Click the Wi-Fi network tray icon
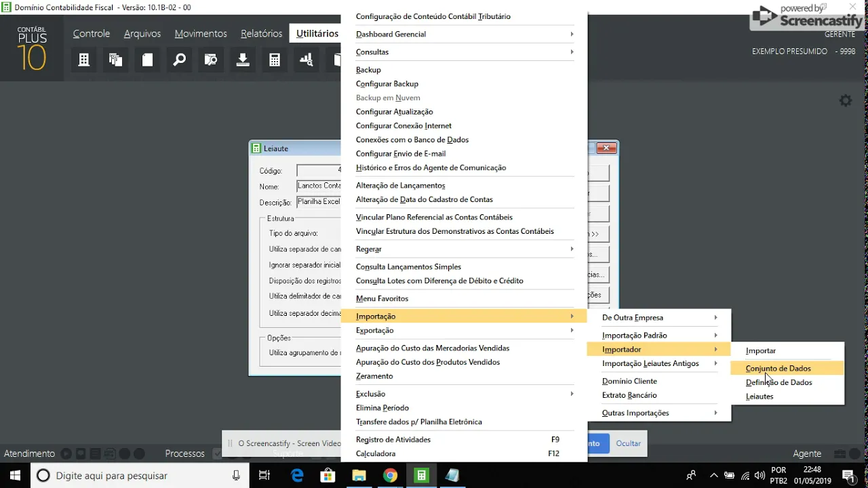This screenshot has width=868, height=488. [745, 476]
